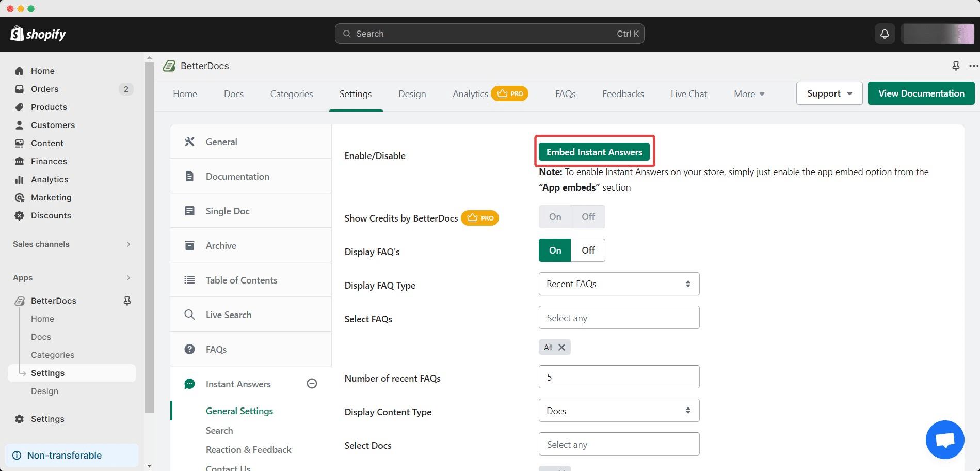
Task: Focus the Select FAQs input field
Action: (x=619, y=318)
